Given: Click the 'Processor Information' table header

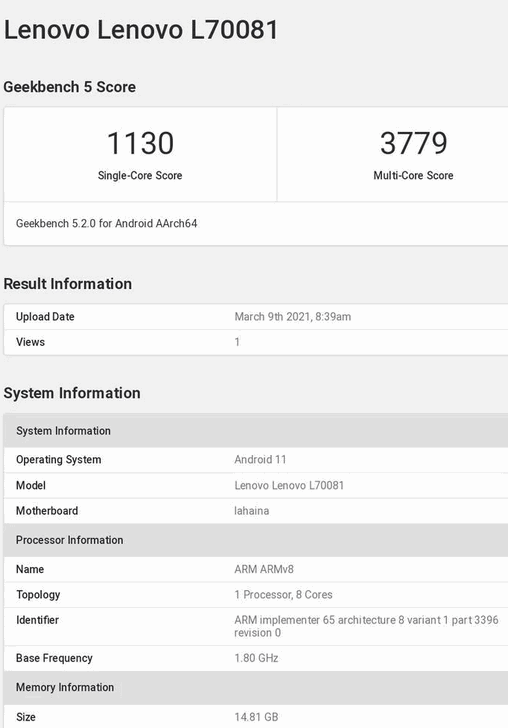Looking at the screenshot, I should point(256,540).
